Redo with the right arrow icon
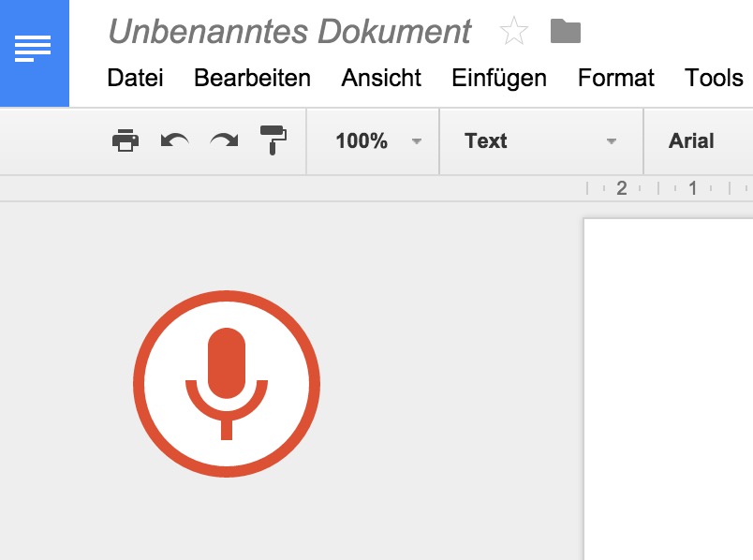Viewport: 753px width, 560px height. click(x=224, y=140)
